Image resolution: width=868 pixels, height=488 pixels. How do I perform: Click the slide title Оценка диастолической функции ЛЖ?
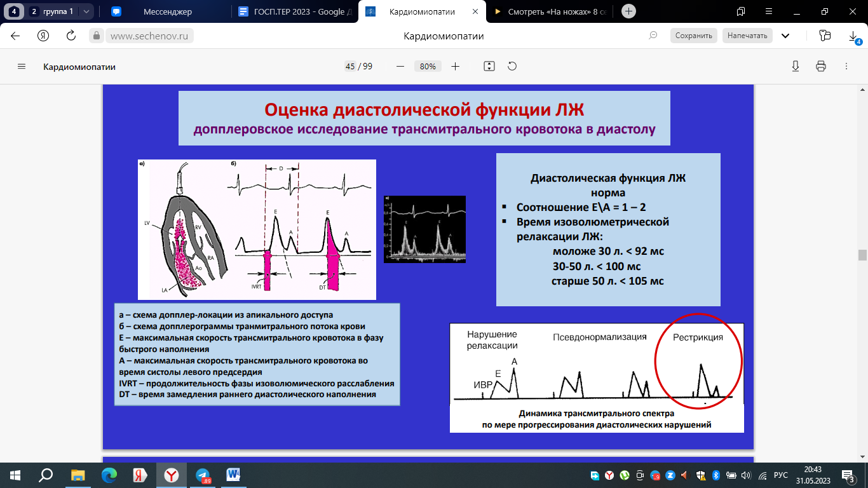point(424,110)
